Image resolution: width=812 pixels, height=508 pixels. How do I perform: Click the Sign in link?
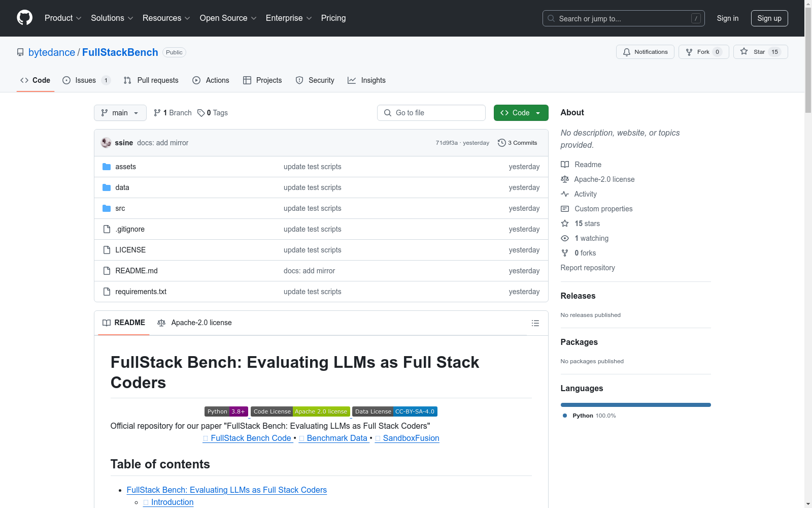(x=728, y=18)
